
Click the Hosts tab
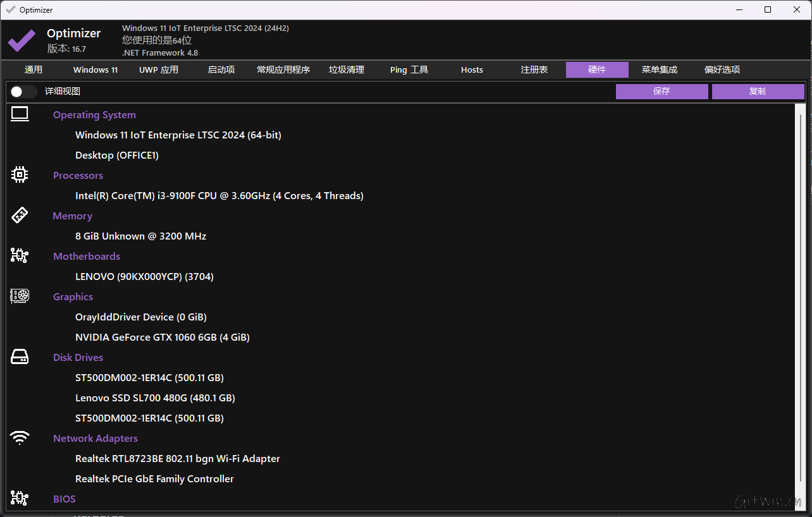[472, 70]
